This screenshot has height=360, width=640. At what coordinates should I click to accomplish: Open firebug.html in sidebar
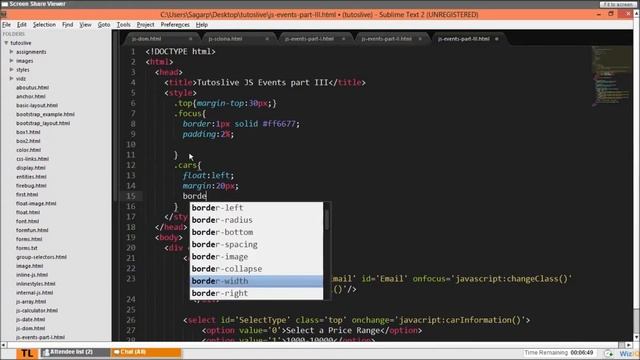coord(31,186)
